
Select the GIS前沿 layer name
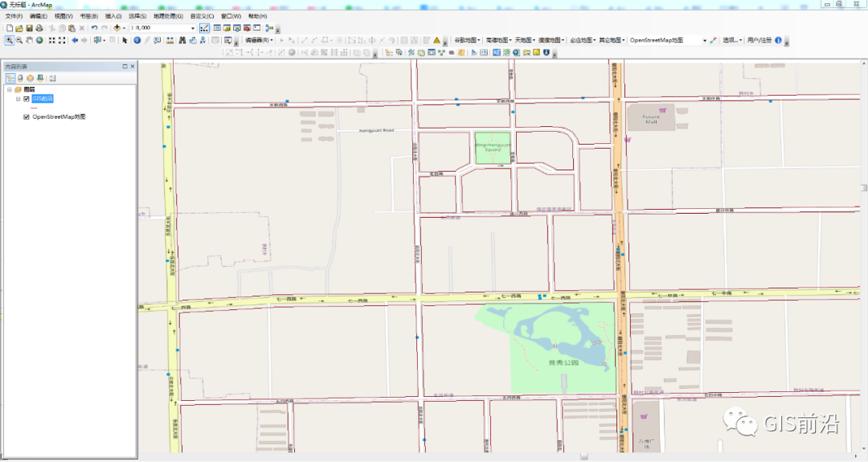click(43, 99)
